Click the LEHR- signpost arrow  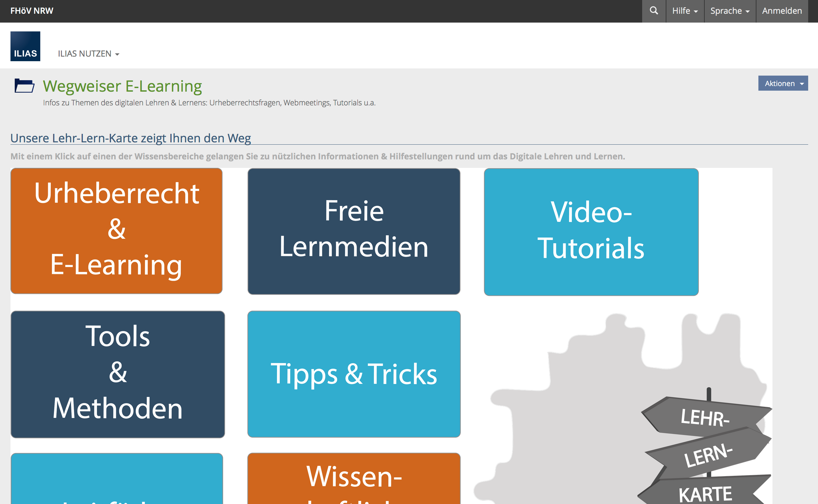click(704, 417)
